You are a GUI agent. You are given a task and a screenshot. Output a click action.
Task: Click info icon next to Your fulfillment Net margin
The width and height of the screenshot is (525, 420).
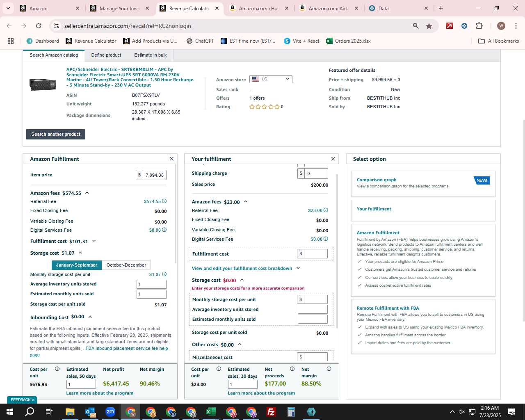coord(329,369)
